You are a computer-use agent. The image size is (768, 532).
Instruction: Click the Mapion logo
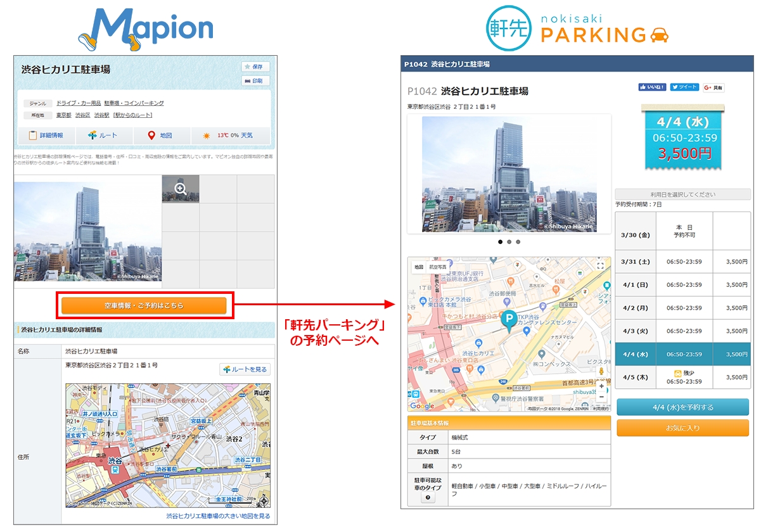click(147, 28)
